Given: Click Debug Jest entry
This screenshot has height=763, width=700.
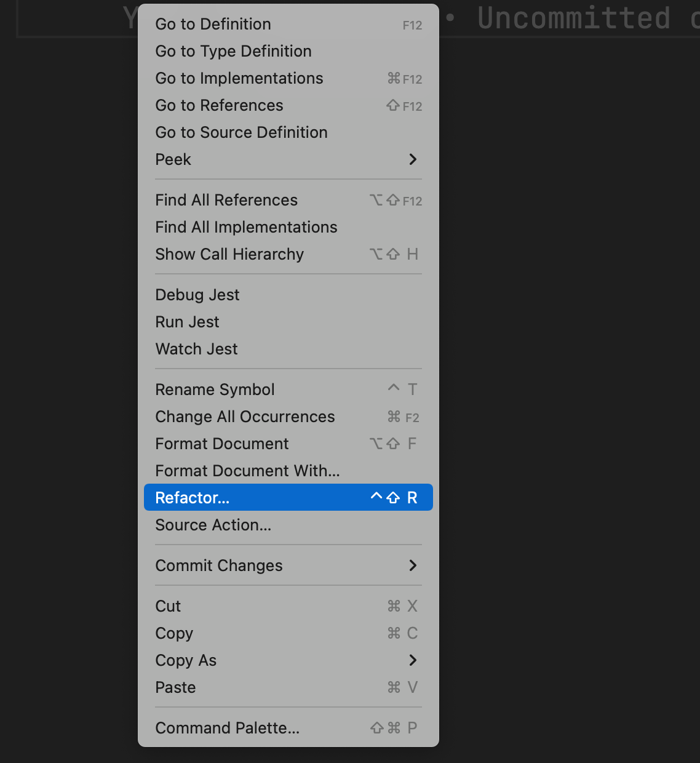Looking at the screenshot, I should 197,295.
